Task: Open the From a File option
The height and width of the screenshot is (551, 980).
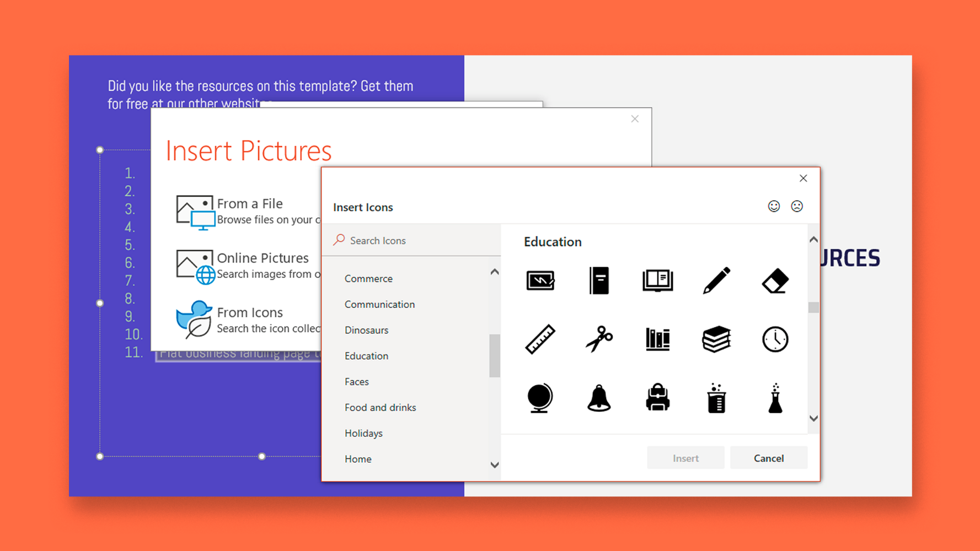Action: coord(250,203)
